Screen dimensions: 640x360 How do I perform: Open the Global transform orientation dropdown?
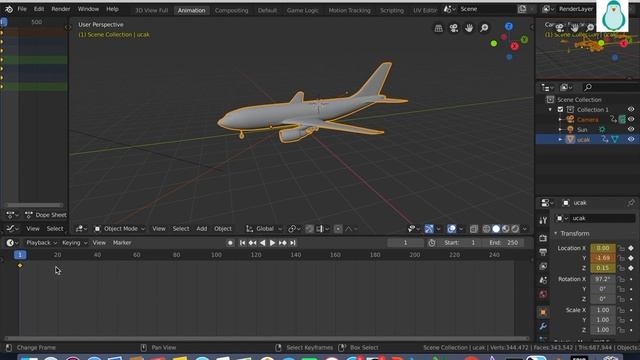(264, 229)
